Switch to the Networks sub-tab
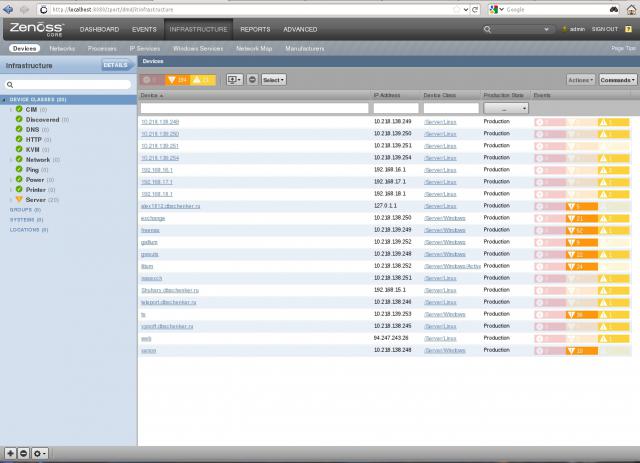This screenshot has width=640, height=463. coord(62,49)
